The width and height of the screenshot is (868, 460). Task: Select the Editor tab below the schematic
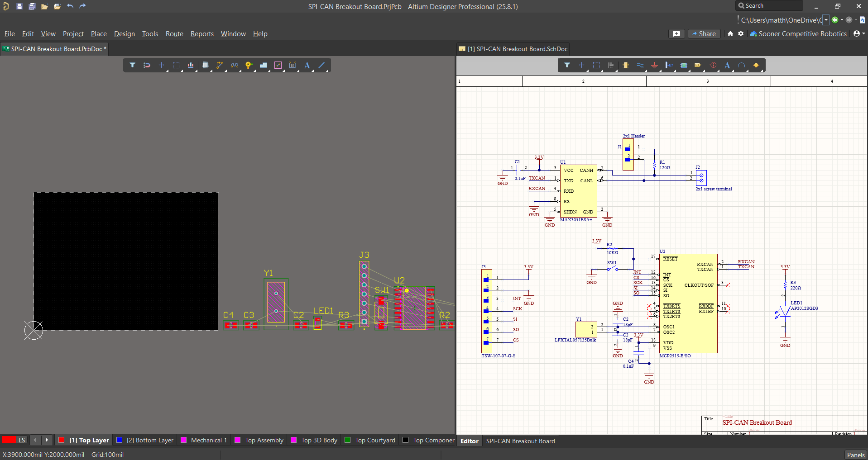[470, 441]
